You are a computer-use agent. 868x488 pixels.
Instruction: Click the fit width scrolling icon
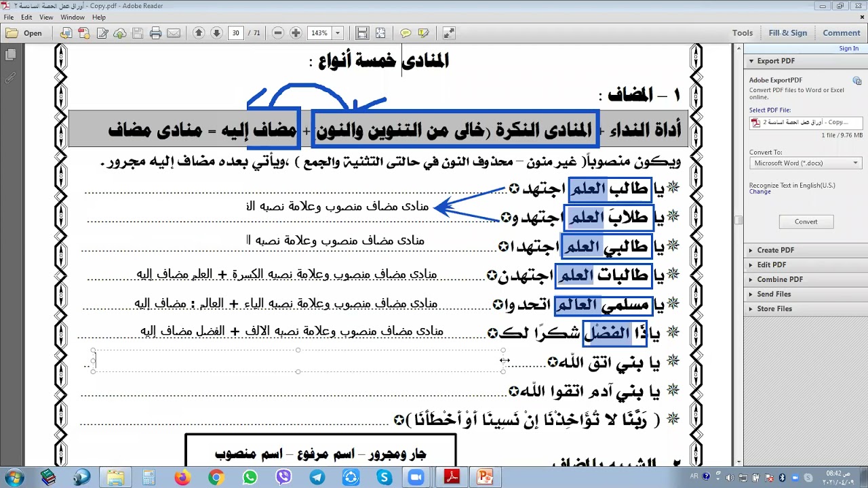point(362,33)
